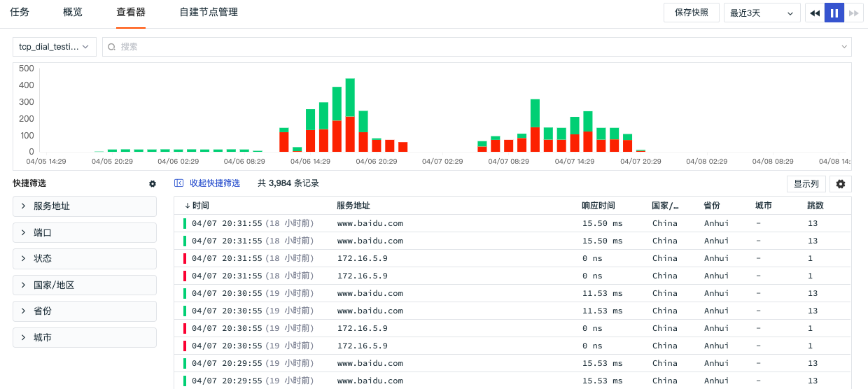Expand the search bar dropdown arrow
868x389 pixels.
pyautogui.click(x=843, y=47)
